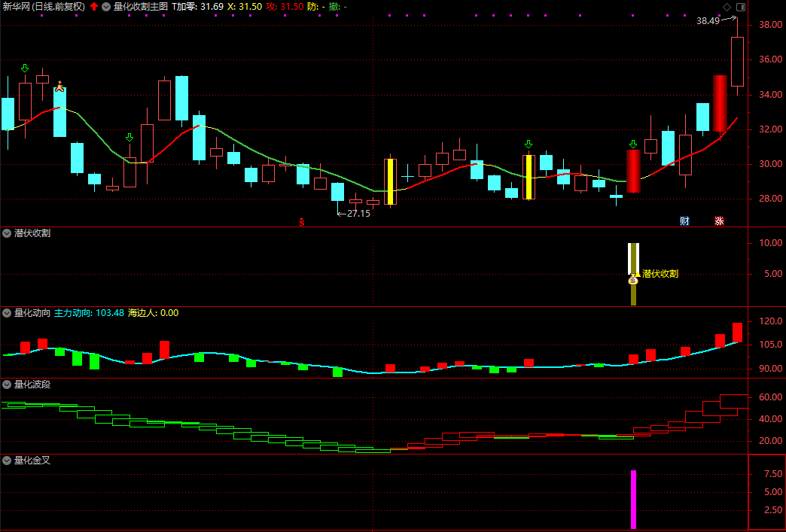
Task: Click the orange runner icon on the cyan candle
Action: [x=59, y=87]
